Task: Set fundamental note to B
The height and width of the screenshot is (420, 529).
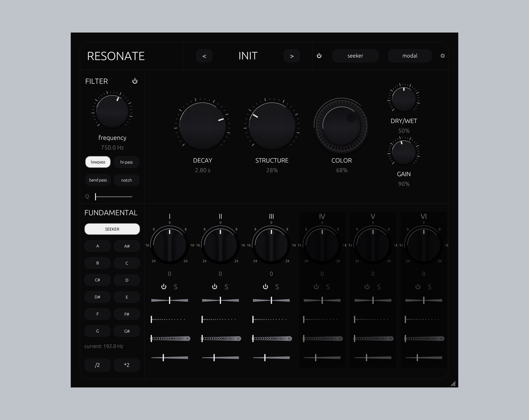Action: tap(97, 263)
